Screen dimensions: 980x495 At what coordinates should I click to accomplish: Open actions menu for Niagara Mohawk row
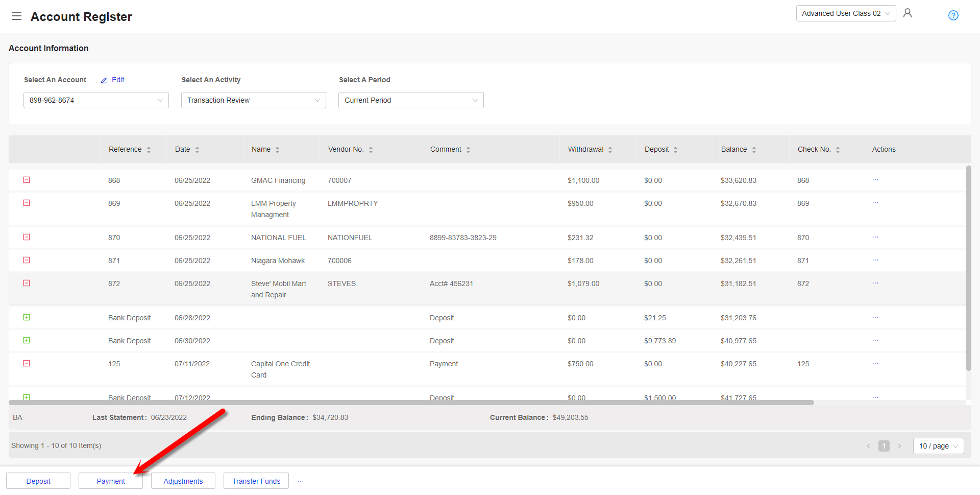pos(875,260)
